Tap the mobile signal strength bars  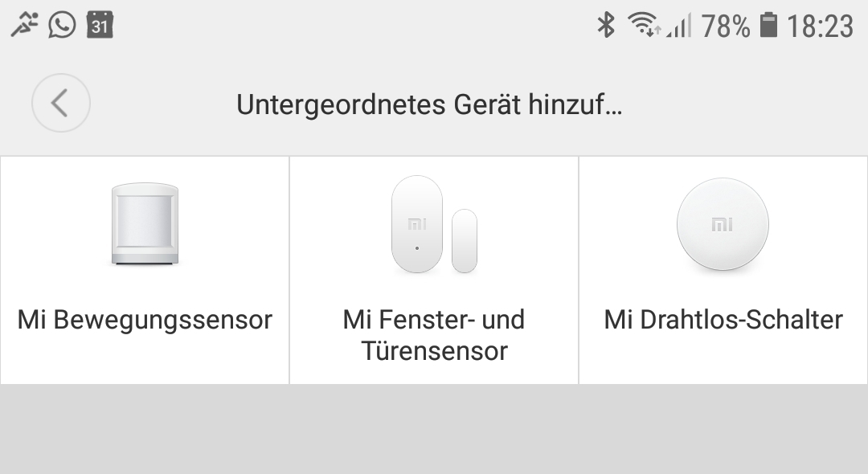point(678,27)
